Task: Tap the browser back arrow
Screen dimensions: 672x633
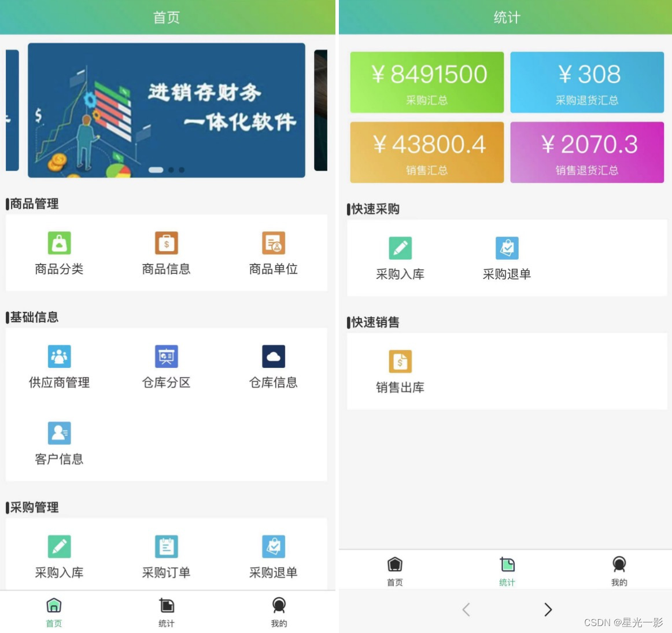Action: 466,609
